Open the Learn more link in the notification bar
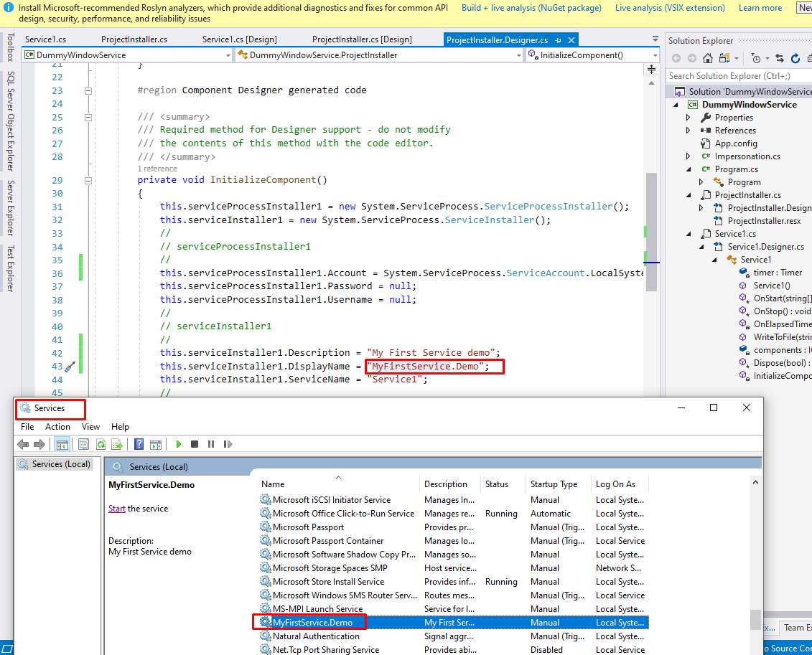The height and width of the screenshot is (655, 812). (760, 8)
